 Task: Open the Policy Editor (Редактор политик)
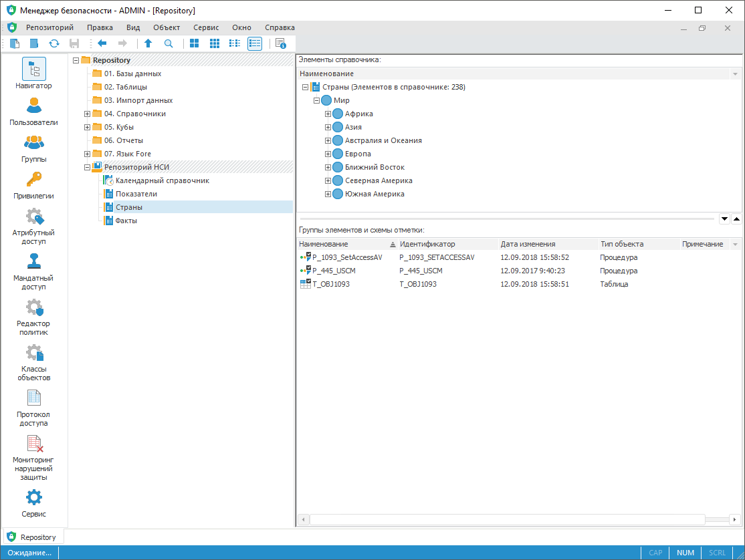point(33,317)
